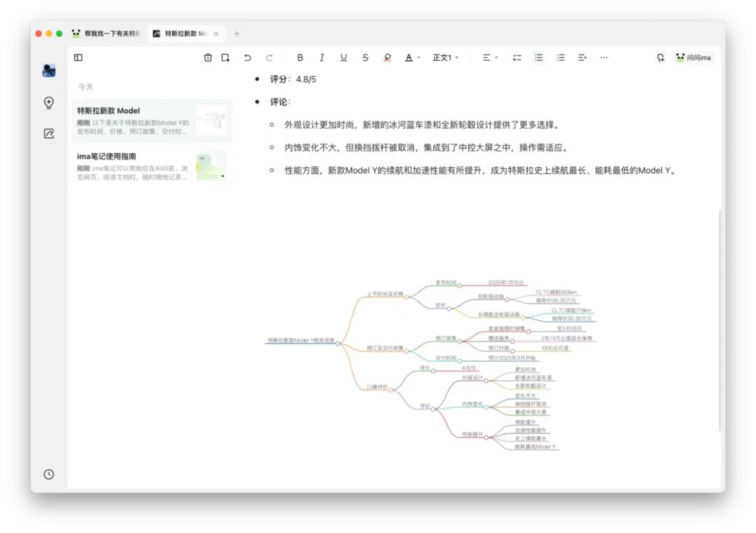Apply numbered list formatting
The image size is (756, 533).
(x=560, y=57)
